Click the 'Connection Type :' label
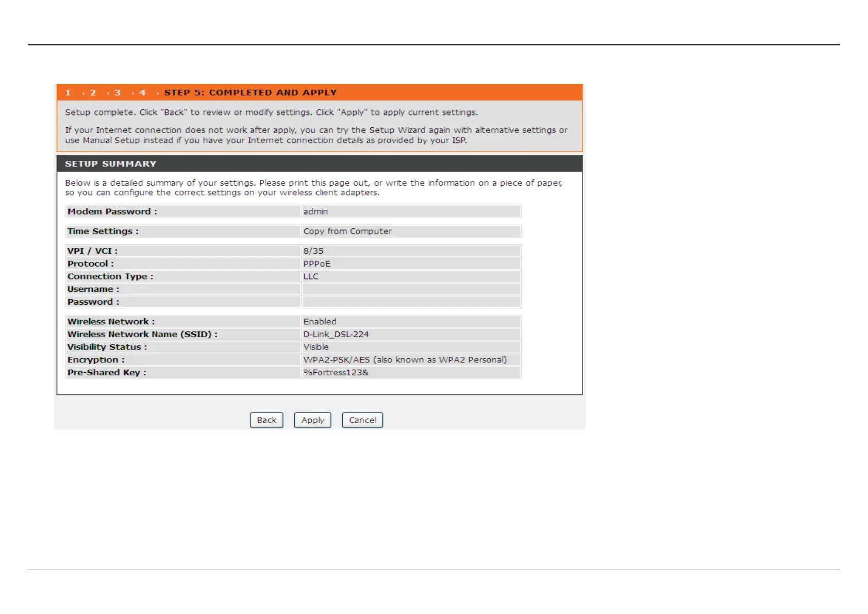The width and height of the screenshot is (868, 614). [x=110, y=276]
